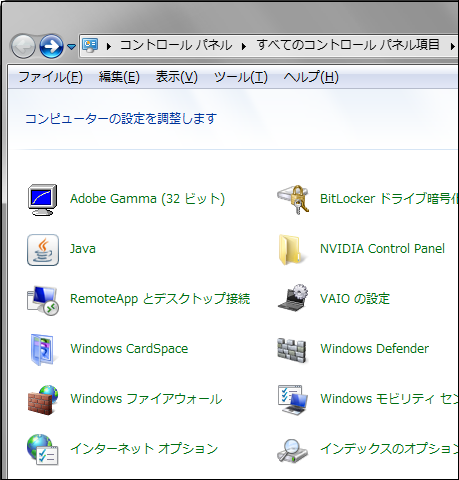The width and height of the screenshot is (459, 480).
Task: Open the Windows Mobility Center icon
Action: pos(293,400)
